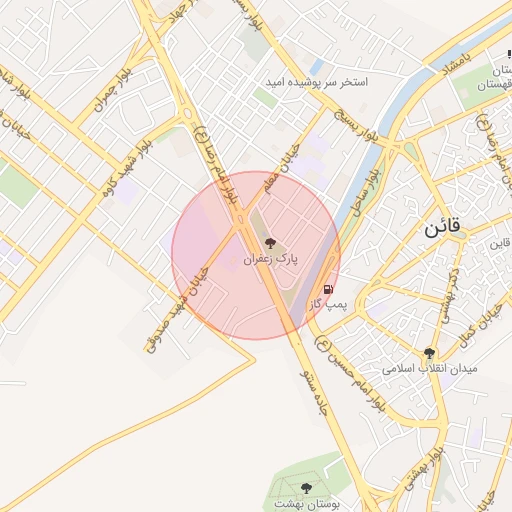Select the خیابان شهید صدوقی street label
The image size is (512, 512).
tap(177, 310)
